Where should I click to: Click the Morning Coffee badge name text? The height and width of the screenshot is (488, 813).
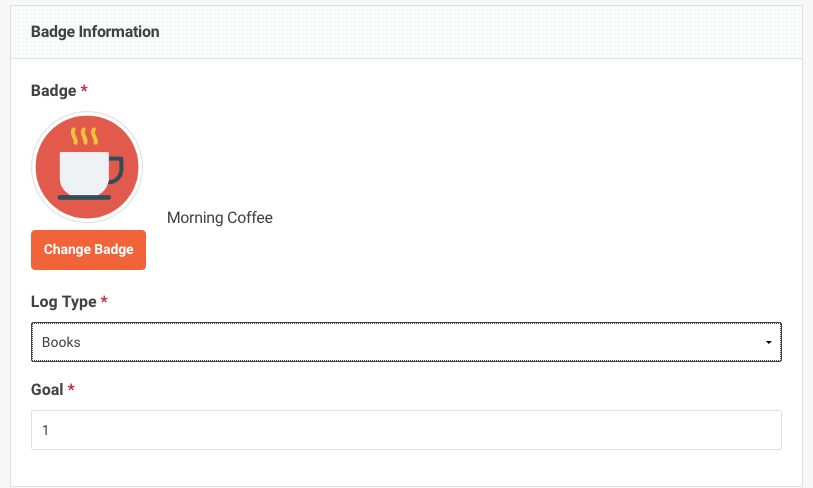pos(220,218)
